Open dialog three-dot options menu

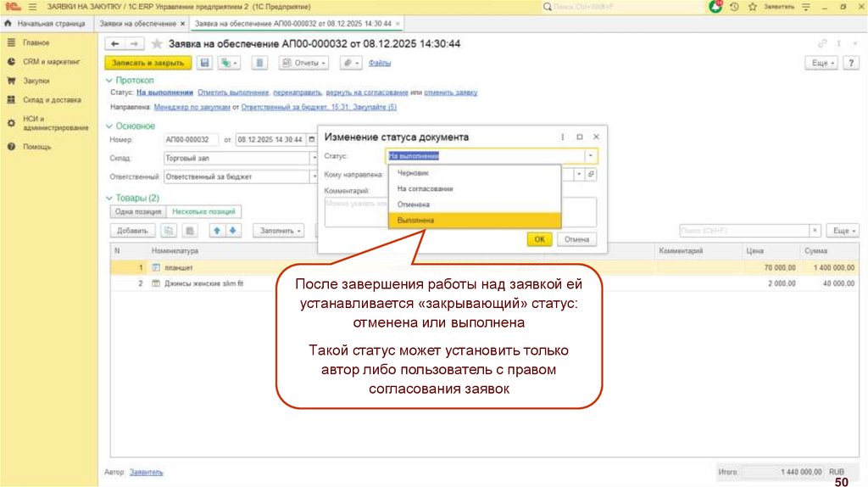tap(563, 137)
